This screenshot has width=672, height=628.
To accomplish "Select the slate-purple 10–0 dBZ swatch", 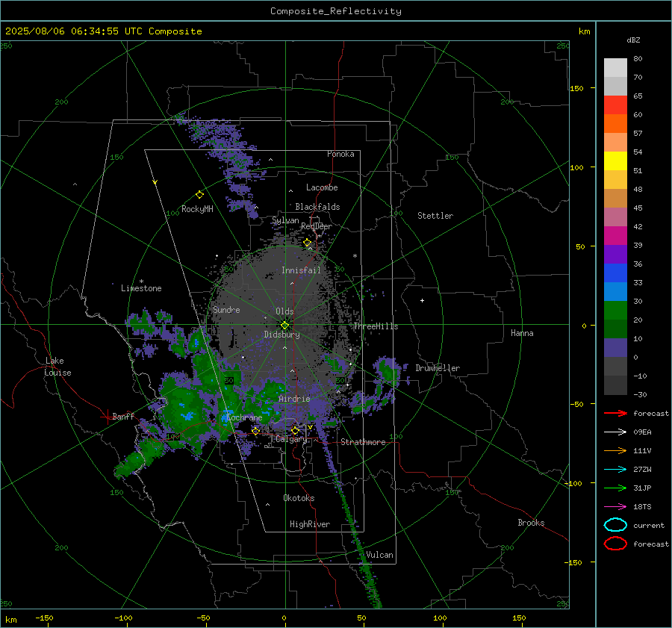I will (615, 348).
